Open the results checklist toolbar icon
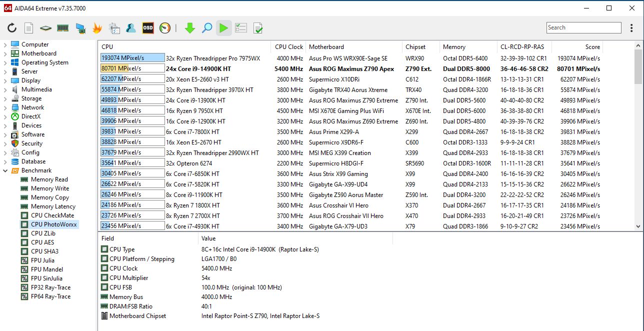The height and width of the screenshot is (331, 644). (x=240, y=28)
